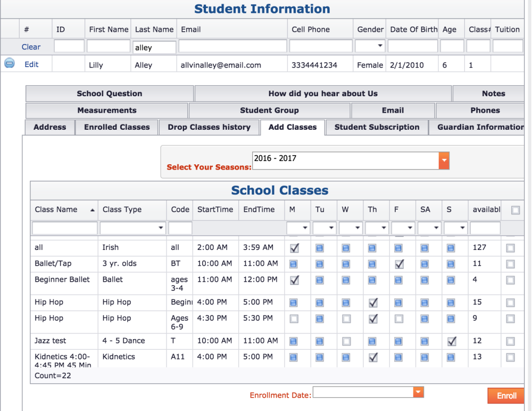532x411 pixels.
Task: Click the Last Name filter field containing alley
Action: 154,47
